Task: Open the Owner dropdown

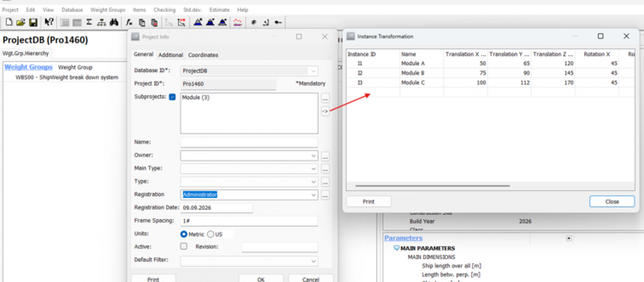Action: tap(314, 156)
